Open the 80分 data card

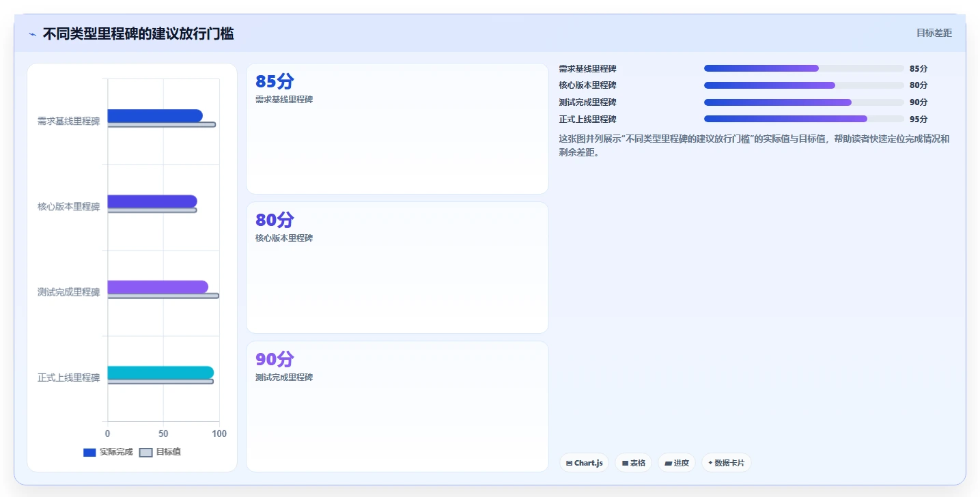point(397,268)
